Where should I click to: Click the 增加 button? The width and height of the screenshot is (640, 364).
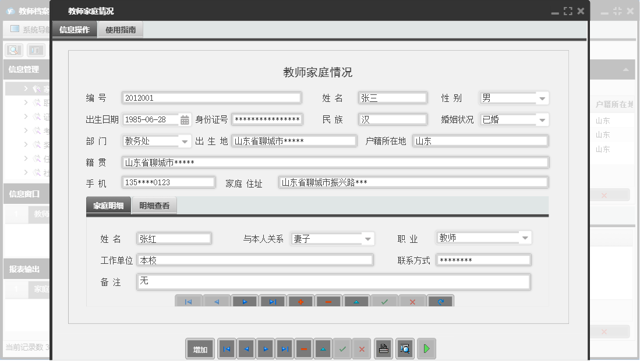click(x=200, y=349)
